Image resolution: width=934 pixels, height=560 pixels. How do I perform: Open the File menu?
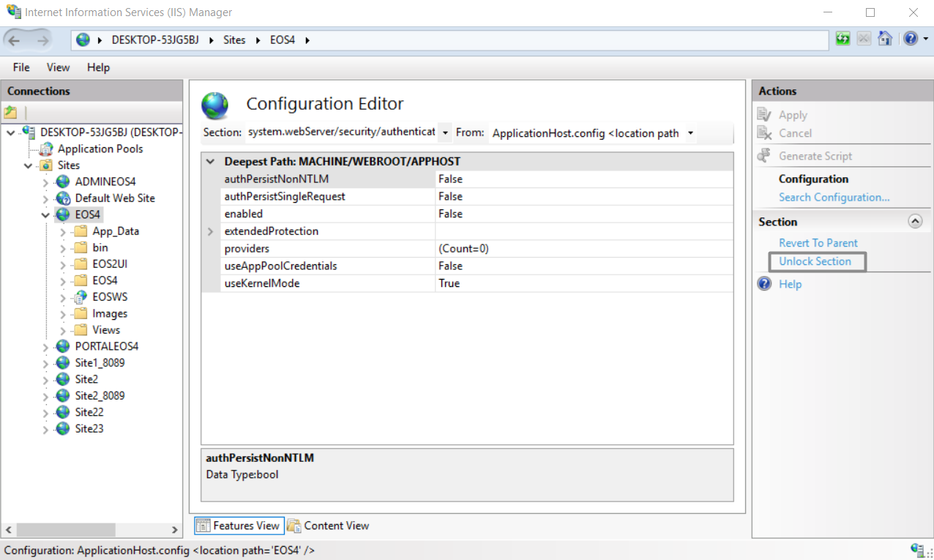21,67
